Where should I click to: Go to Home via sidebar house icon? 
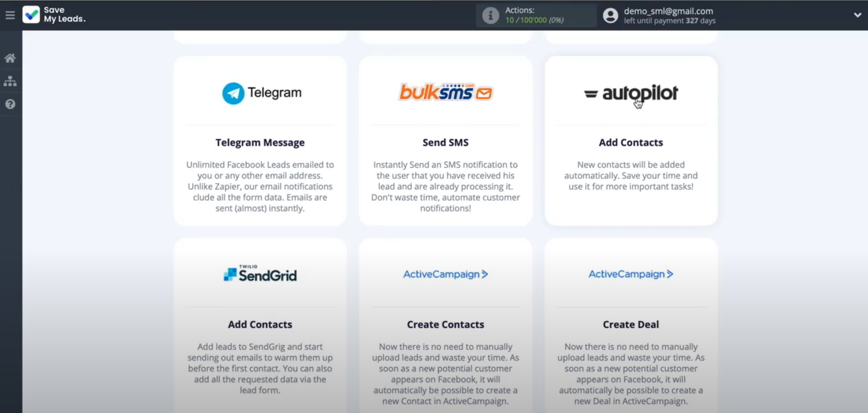coord(10,58)
